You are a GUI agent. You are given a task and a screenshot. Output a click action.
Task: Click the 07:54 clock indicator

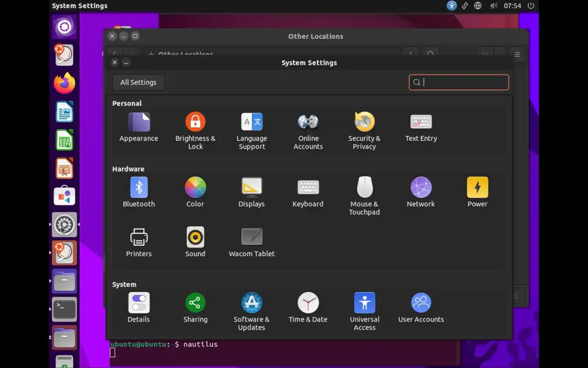[512, 6]
